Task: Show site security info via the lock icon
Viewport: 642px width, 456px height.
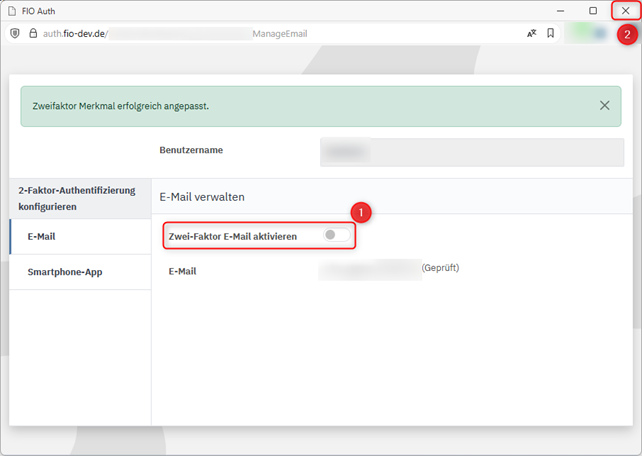Action: 32,33
